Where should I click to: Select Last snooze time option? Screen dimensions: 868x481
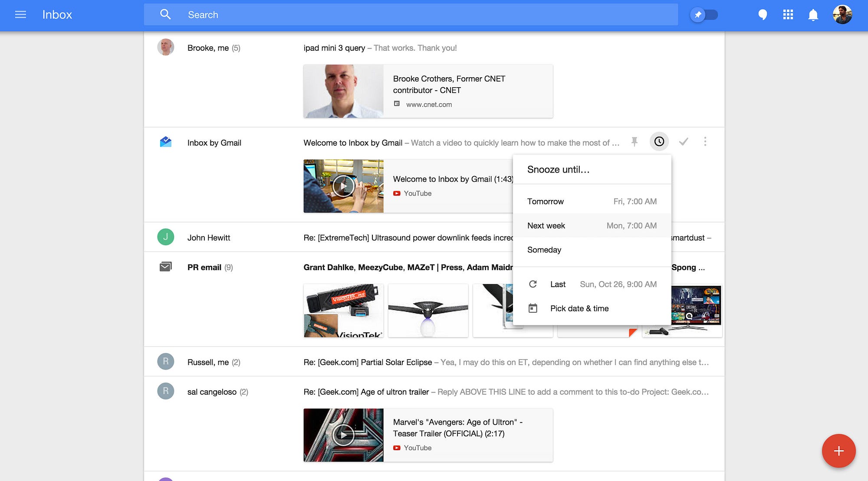tap(592, 284)
